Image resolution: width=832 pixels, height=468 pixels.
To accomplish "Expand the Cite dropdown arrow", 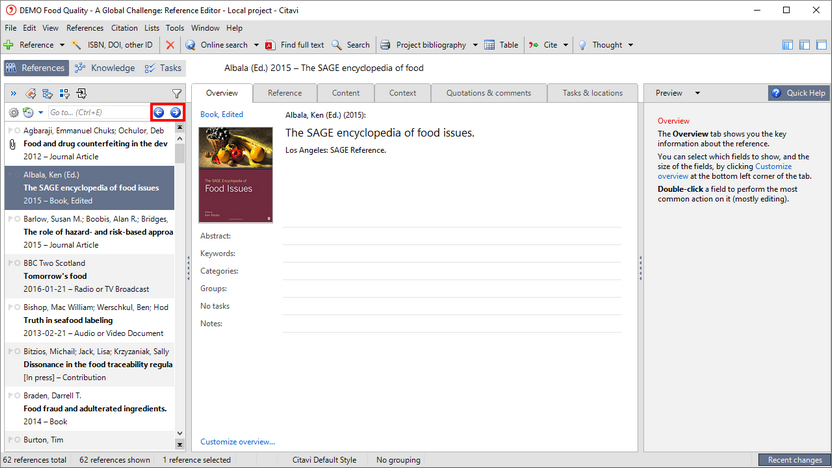I will click(565, 45).
